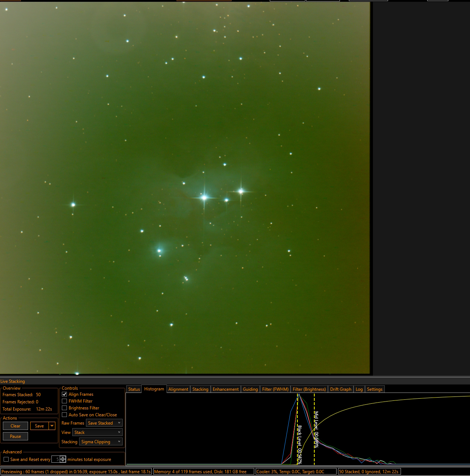Click the Mid Level dashed line on the histogram
470x476 pixels.
(314, 429)
